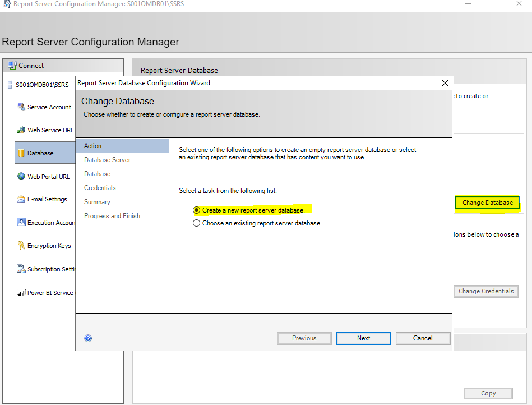The image size is (532, 405).
Task: Click the Copy button
Action: pos(488,393)
